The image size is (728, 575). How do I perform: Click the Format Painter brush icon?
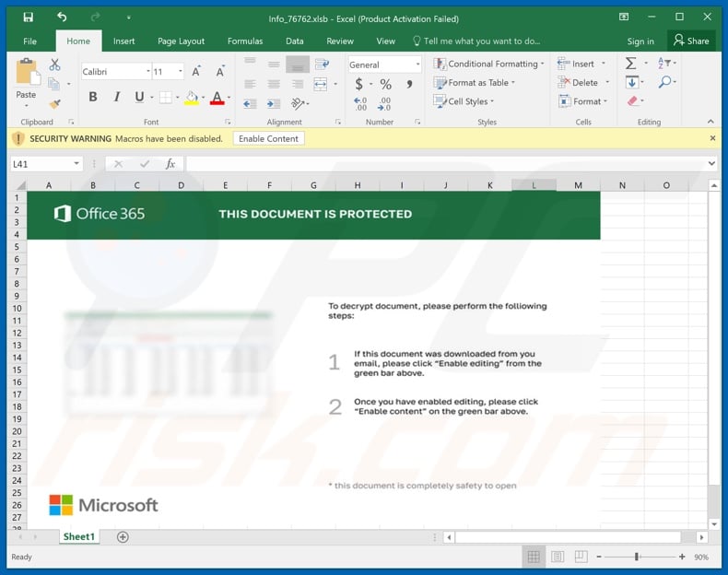tap(54, 103)
